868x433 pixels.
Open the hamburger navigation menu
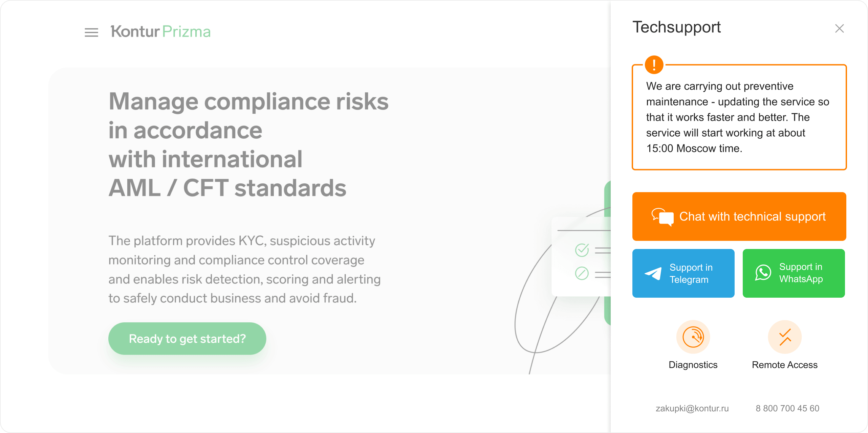coord(91,32)
